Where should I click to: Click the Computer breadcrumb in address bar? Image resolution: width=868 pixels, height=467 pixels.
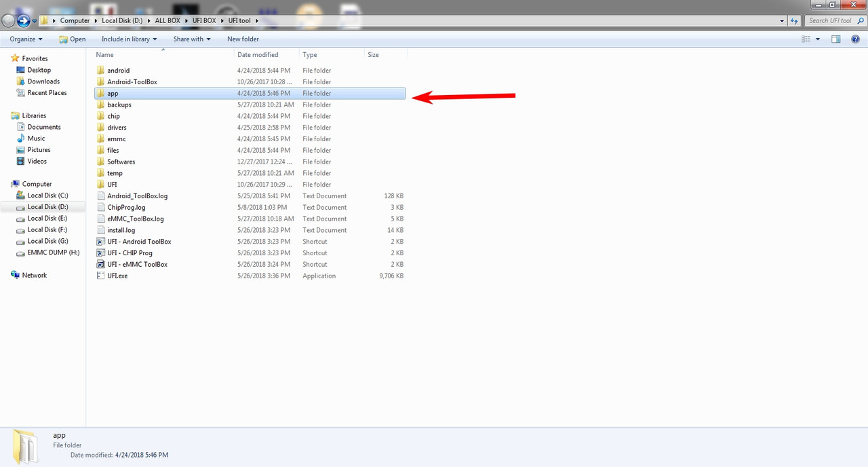pos(75,20)
